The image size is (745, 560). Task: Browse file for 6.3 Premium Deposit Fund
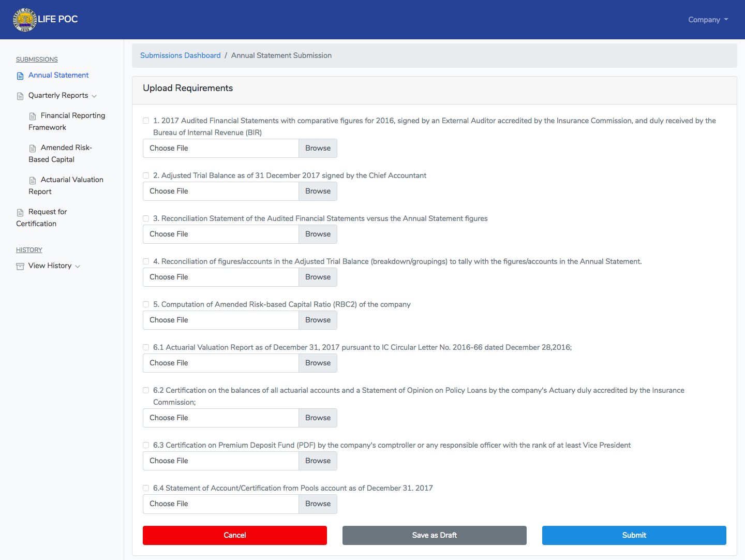[x=318, y=461]
